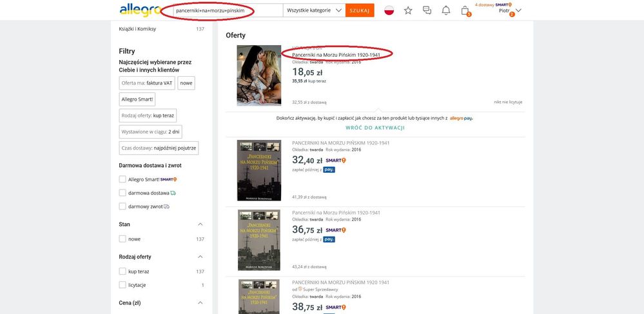Collapse the Stan filter section
The image size is (644, 314).
[x=200, y=224]
